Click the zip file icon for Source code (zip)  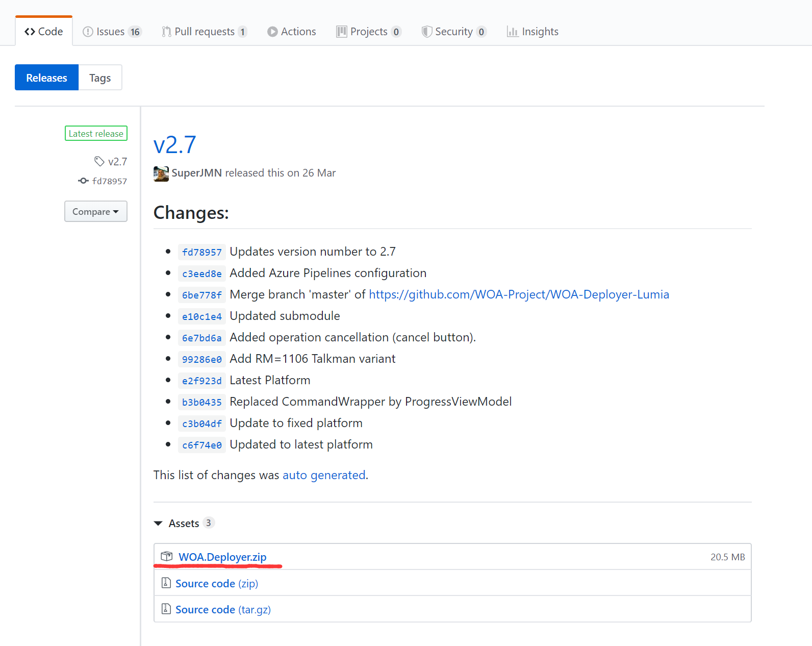166,583
